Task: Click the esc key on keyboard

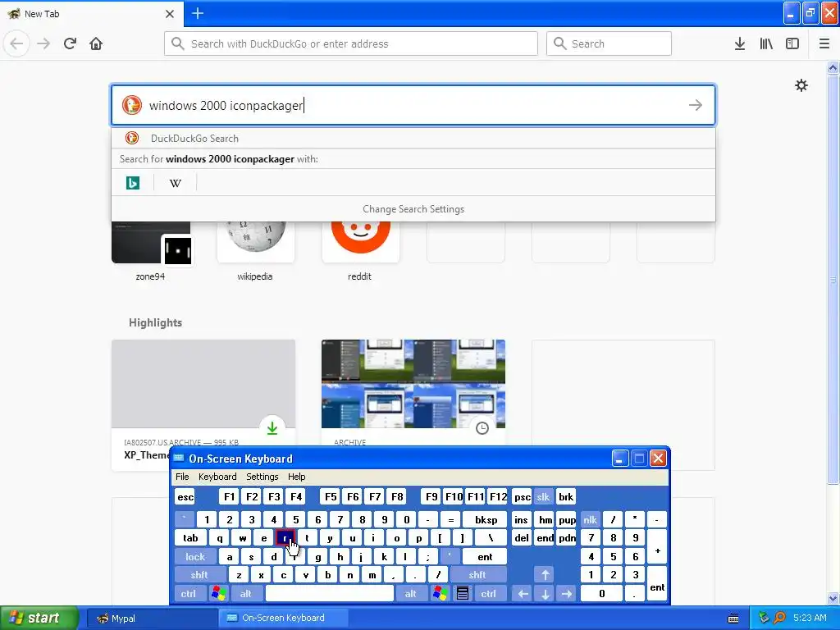Action: 185,496
